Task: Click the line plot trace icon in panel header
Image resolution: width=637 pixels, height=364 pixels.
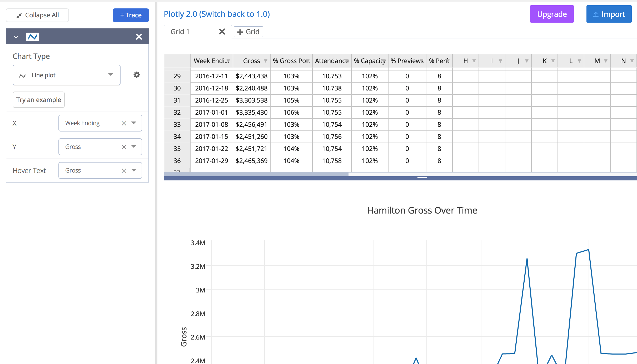Action: (x=33, y=37)
